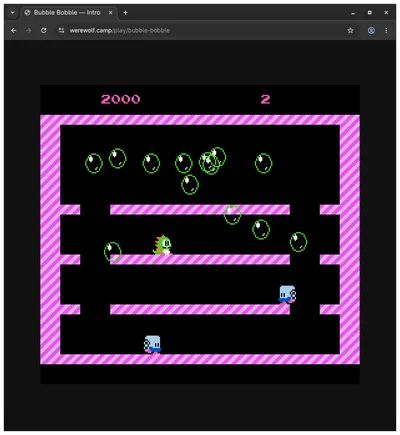Image resolution: width=400 pixels, height=435 pixels.
Task: Maximize the browser window
Action: [x=370, y=13]
